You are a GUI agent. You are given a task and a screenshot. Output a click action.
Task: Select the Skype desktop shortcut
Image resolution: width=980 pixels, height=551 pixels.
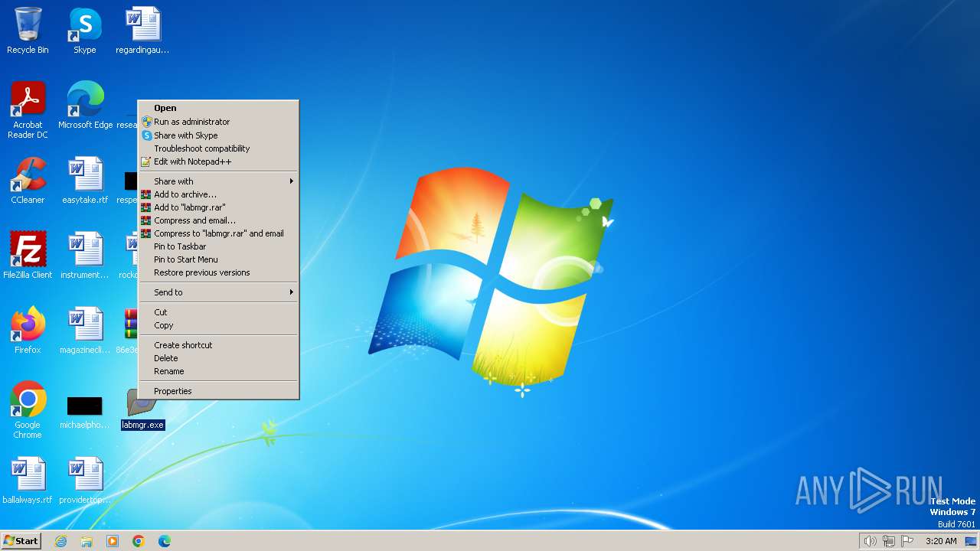click(85, 31)
